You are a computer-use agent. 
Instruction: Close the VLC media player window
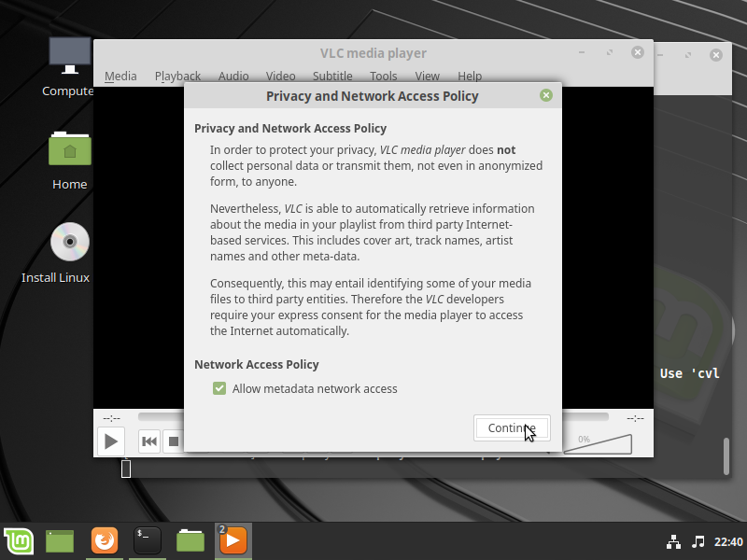point(638,52)
